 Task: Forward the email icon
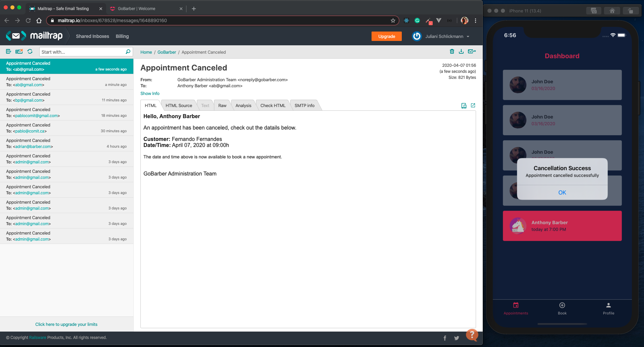[472, 51]
